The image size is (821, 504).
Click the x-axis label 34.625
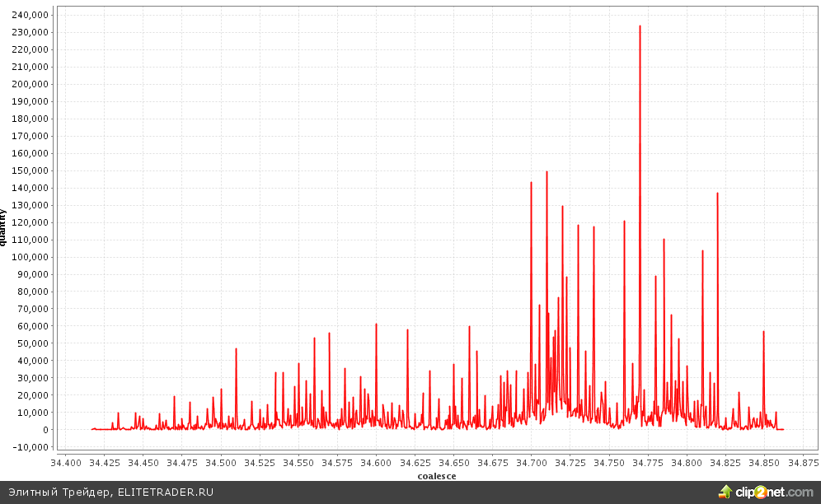[x=415, y=463]
